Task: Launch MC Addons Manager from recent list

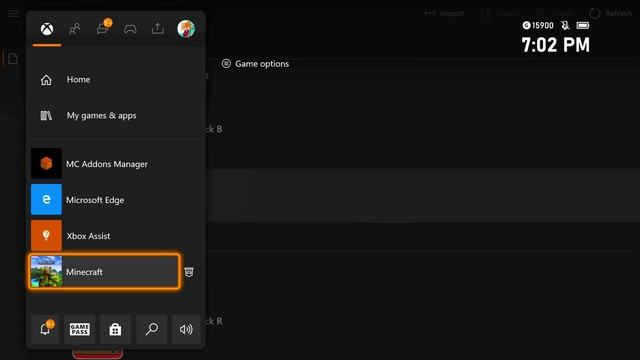Action: (116, 164)
